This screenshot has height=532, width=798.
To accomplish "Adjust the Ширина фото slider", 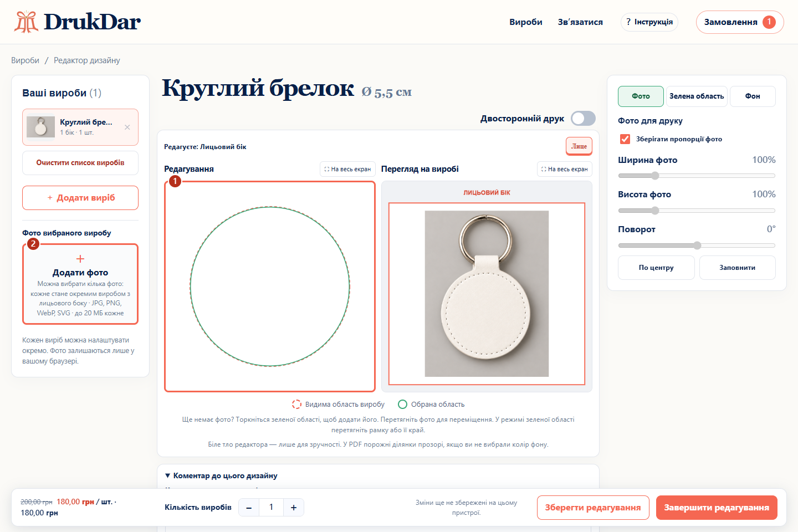I will pos(697,176).
